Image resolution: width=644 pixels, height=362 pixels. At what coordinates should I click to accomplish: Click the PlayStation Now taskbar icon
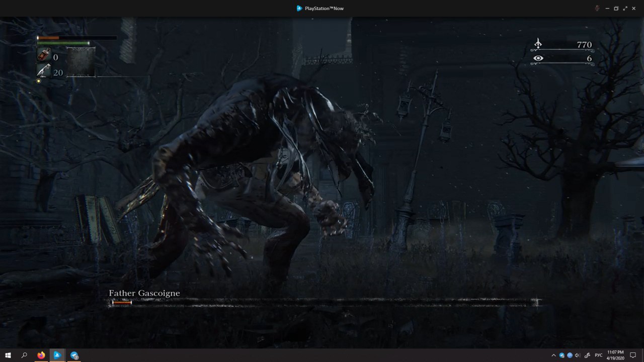click(57, 355)
